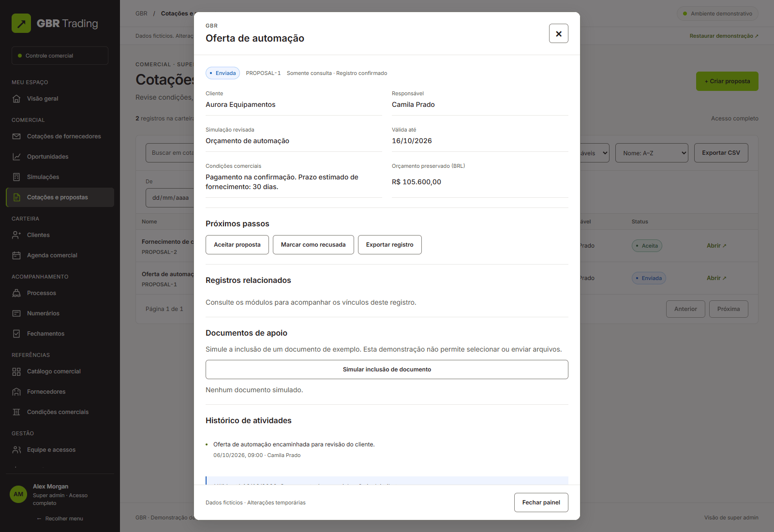
Task: Click the Criar proposta button
Action: tap(727, 81)
